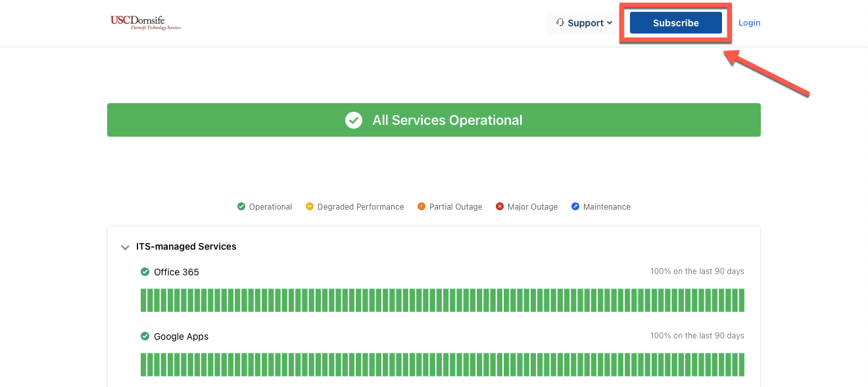The width and height of the screenshot is (868, 387).
Task: Click the orange Partial Outage legend icon
Action: (x=422, y=206)
